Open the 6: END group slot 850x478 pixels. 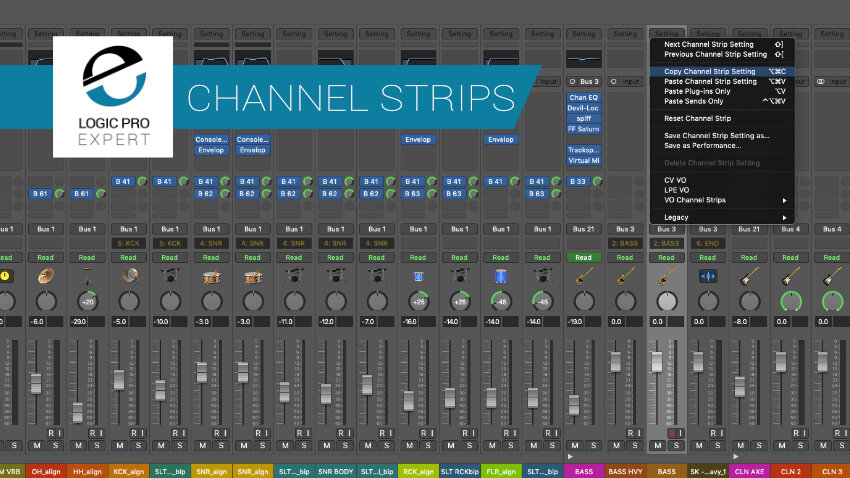[708, 243]
